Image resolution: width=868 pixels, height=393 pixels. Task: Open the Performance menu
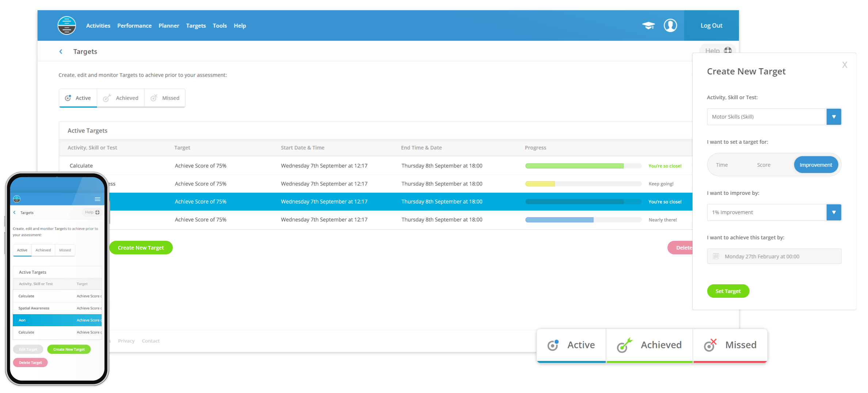point(134,26)
